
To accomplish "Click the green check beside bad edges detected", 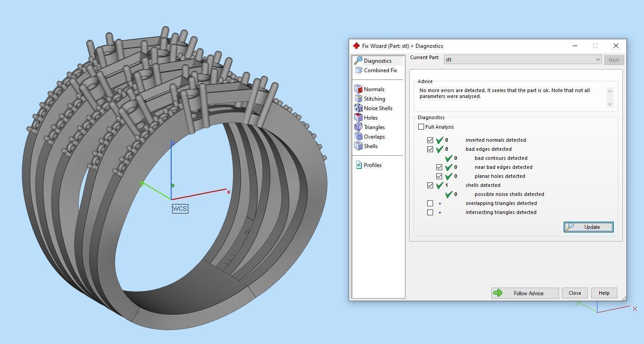I will coord(439,149).
